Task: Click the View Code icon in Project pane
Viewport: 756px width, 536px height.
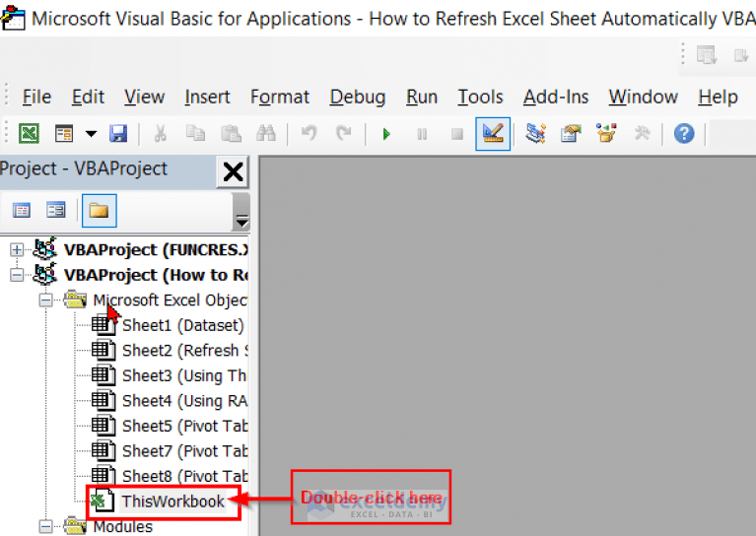Action: [22, 211]
